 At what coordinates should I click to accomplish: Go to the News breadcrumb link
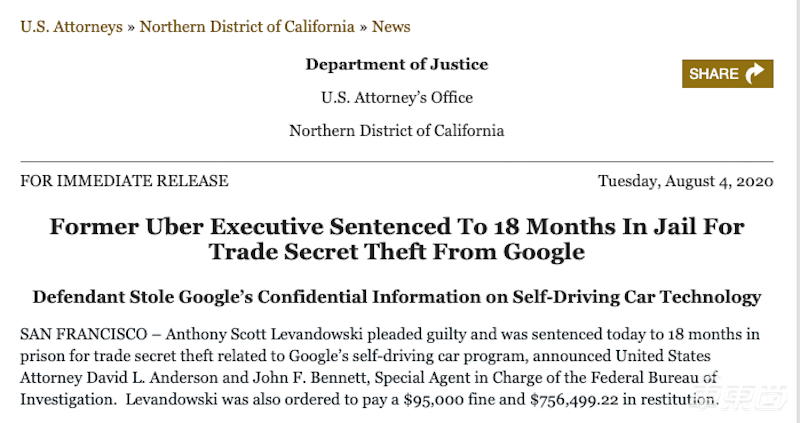[x=391, y=26]
